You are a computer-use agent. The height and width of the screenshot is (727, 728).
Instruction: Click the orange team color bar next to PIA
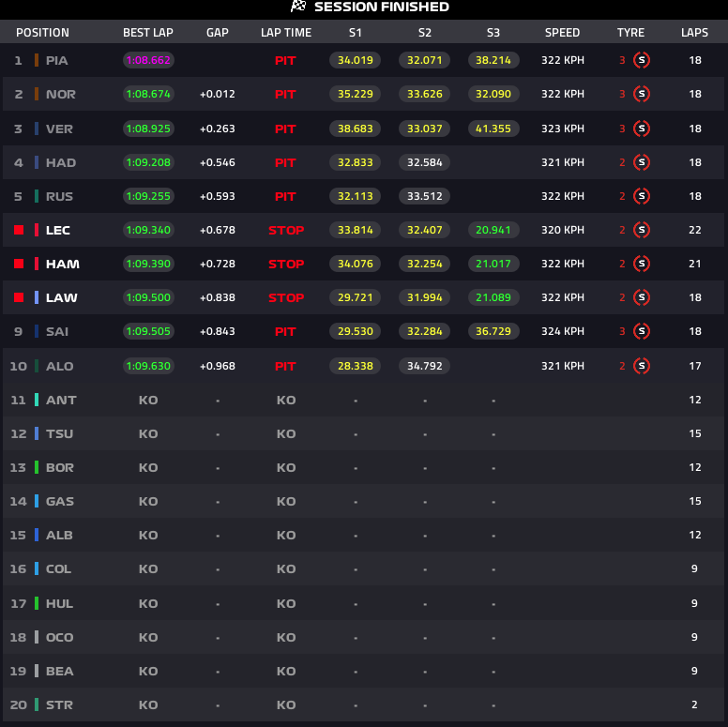(37, 60)
